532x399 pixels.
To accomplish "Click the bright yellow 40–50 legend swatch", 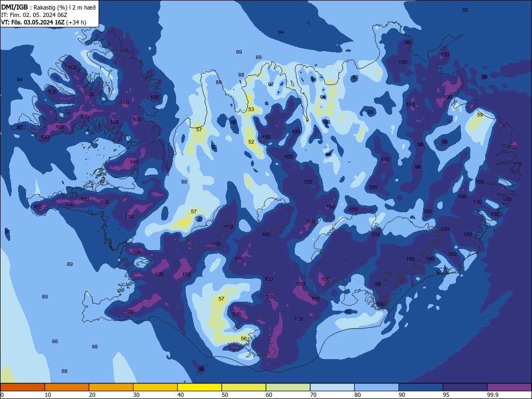I will click(199, 387).
